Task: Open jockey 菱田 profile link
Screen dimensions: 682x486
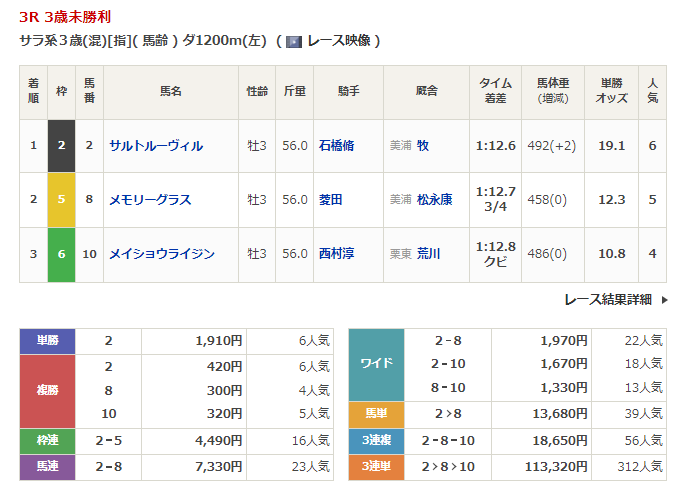Action: pos(331,200)
